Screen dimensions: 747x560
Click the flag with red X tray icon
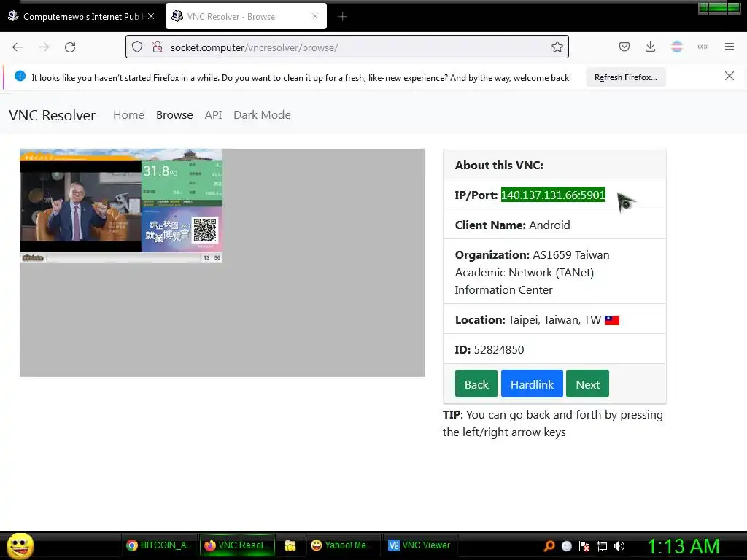tap(584, 546)
